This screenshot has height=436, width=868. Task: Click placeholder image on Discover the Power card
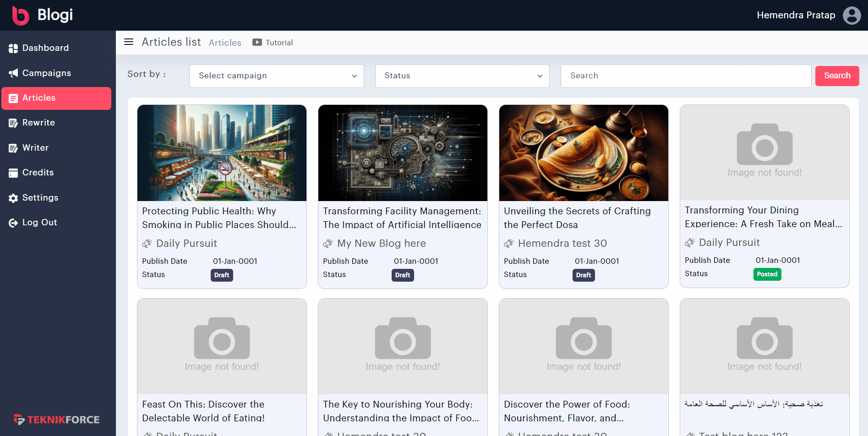(584, 346)
